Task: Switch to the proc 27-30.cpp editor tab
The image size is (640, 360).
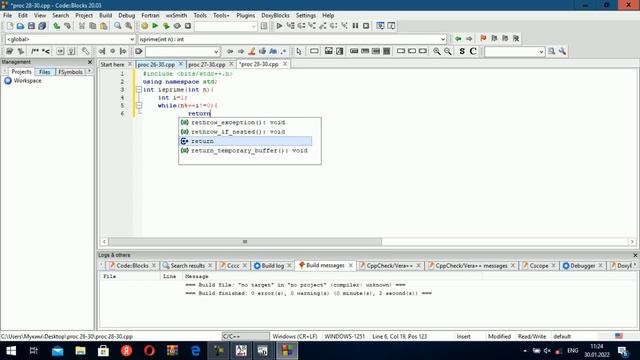Action: 207,64
